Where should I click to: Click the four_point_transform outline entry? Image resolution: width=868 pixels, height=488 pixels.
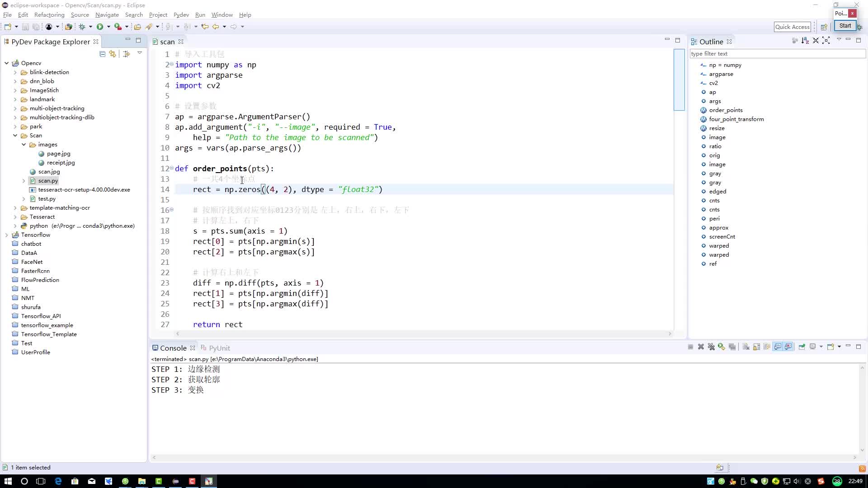click(736, 118)
